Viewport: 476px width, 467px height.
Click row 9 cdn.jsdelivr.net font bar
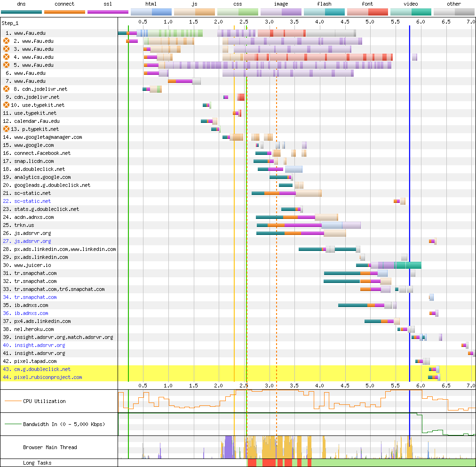tap(241, 97)
